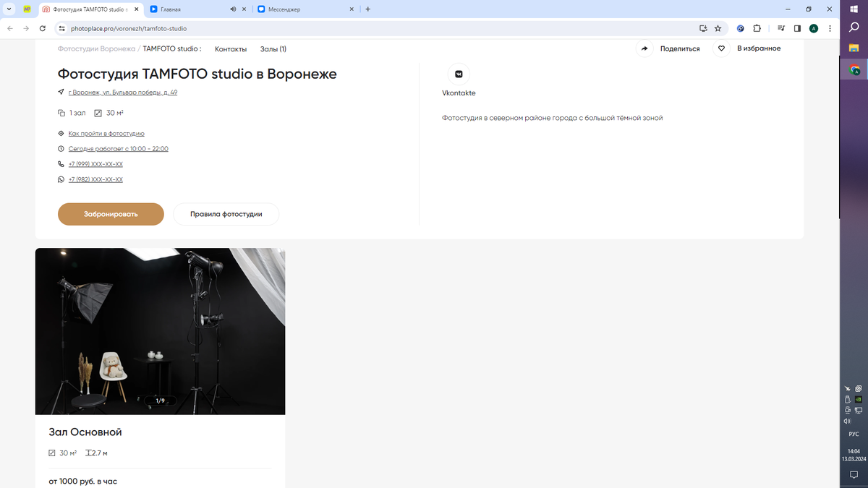Open the notification center icon
This screenshot has height=488, width=868.
point(854,474)
